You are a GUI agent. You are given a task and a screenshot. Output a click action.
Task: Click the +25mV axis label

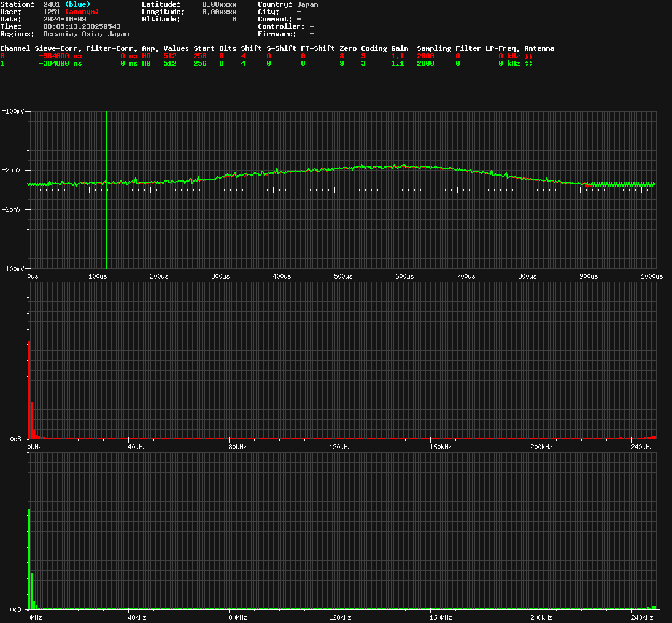(11, 170)
